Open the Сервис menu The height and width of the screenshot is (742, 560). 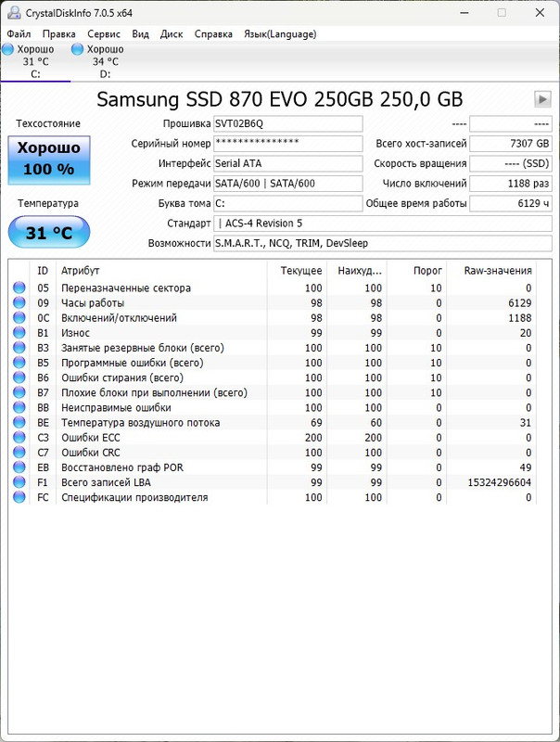104,34
